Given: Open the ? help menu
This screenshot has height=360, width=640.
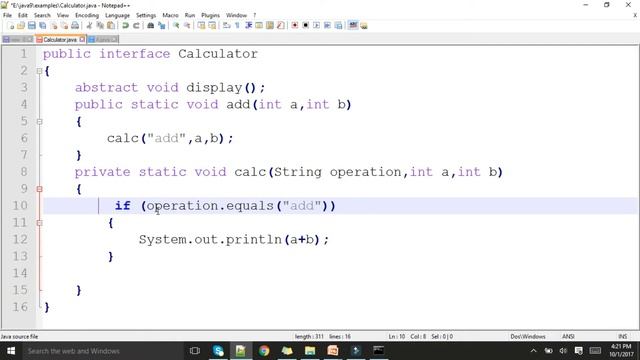Looking at the screenshot, I should [x=255, y=15].
